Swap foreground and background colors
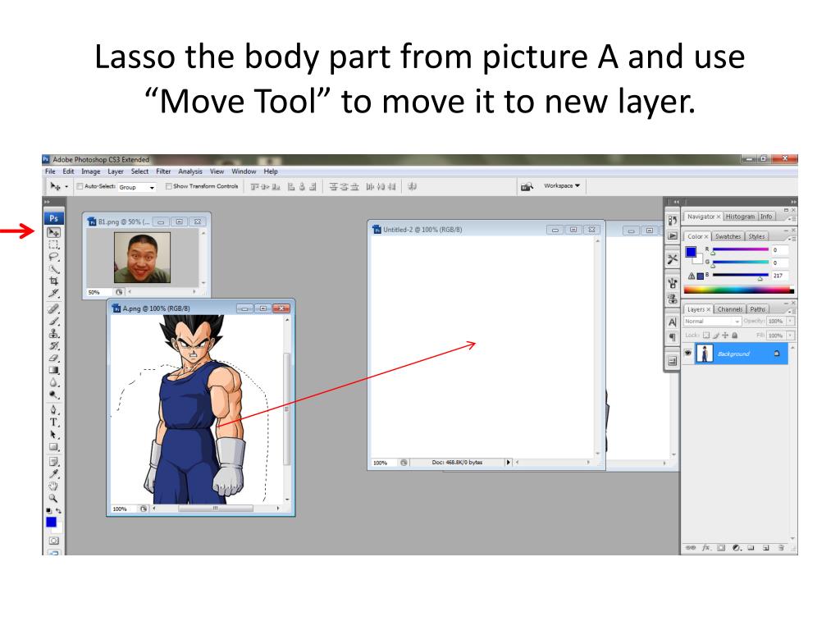Screen dimensions: 840x630 [x=58, y=510]
